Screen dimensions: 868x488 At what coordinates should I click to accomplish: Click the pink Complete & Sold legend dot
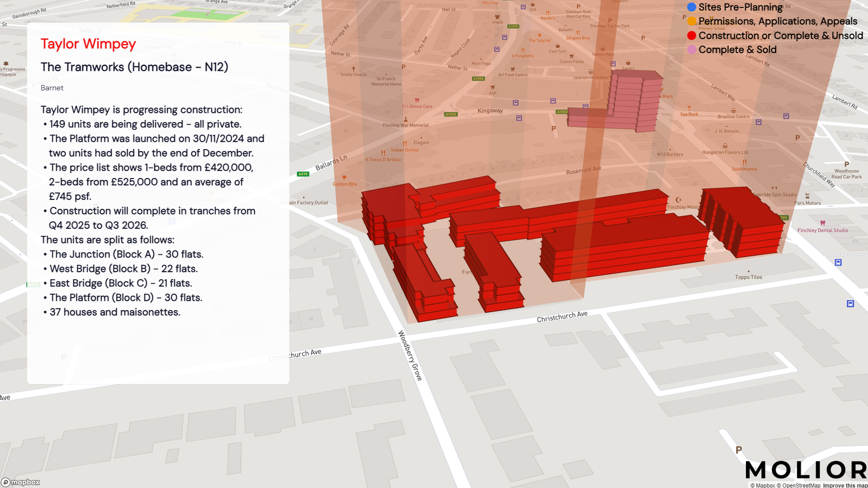click(x=692, y=50)
